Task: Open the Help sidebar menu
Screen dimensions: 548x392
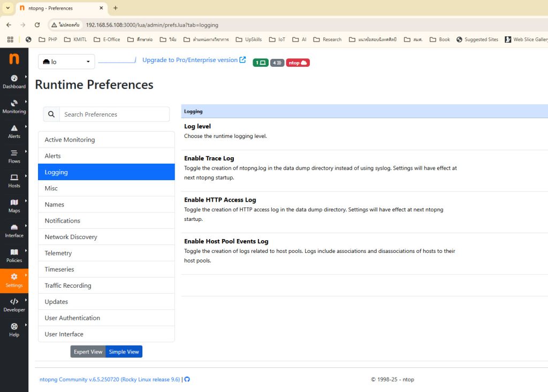Action: [14, 330]
